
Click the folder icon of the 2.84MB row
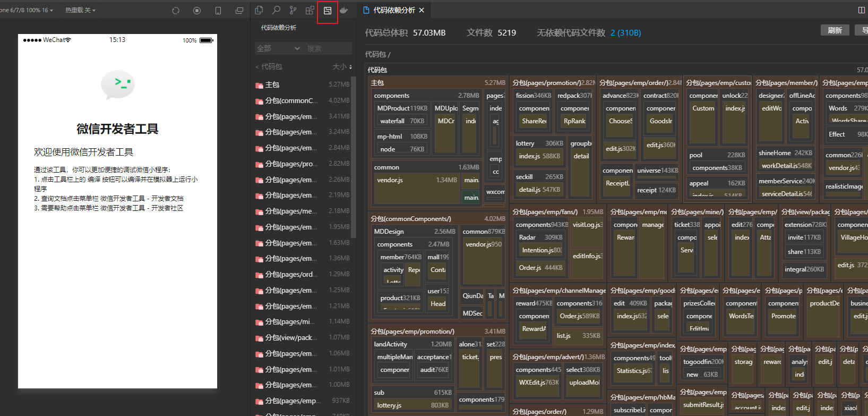tap(260, 148)
